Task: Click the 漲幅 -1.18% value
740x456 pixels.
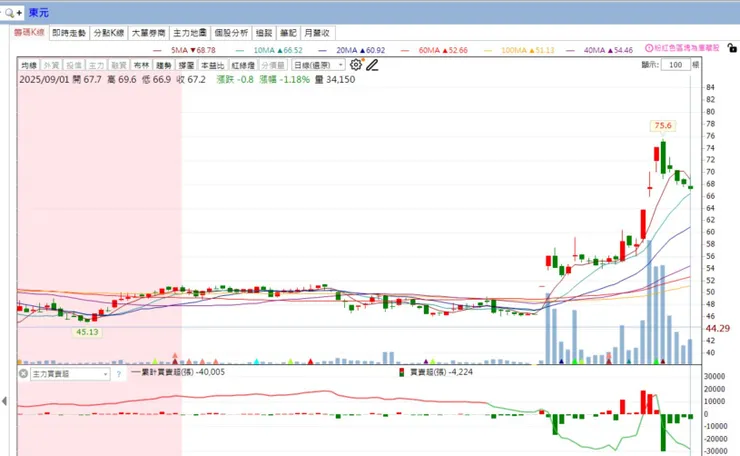Action: [x=285, y=79]
